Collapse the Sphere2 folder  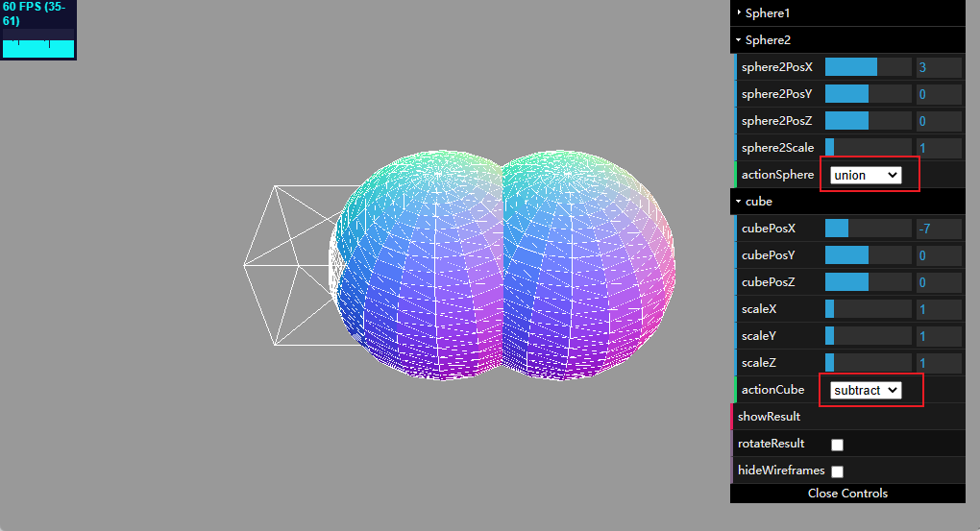point(767,40)
